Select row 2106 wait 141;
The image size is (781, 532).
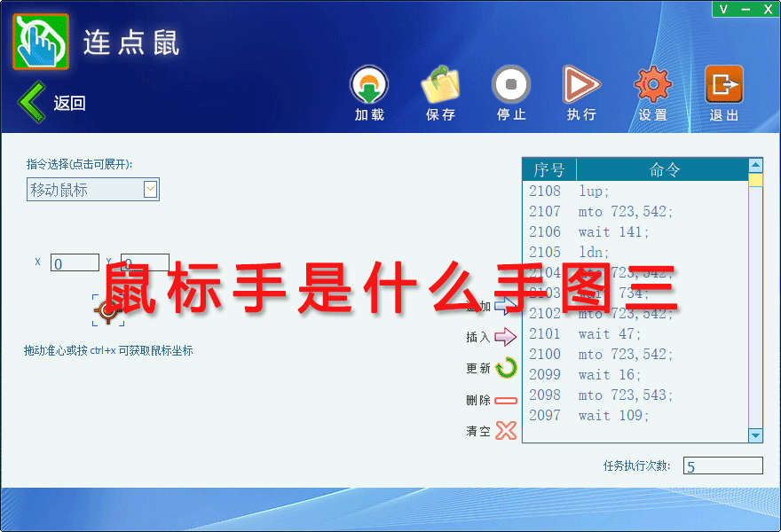coord(635,232)
